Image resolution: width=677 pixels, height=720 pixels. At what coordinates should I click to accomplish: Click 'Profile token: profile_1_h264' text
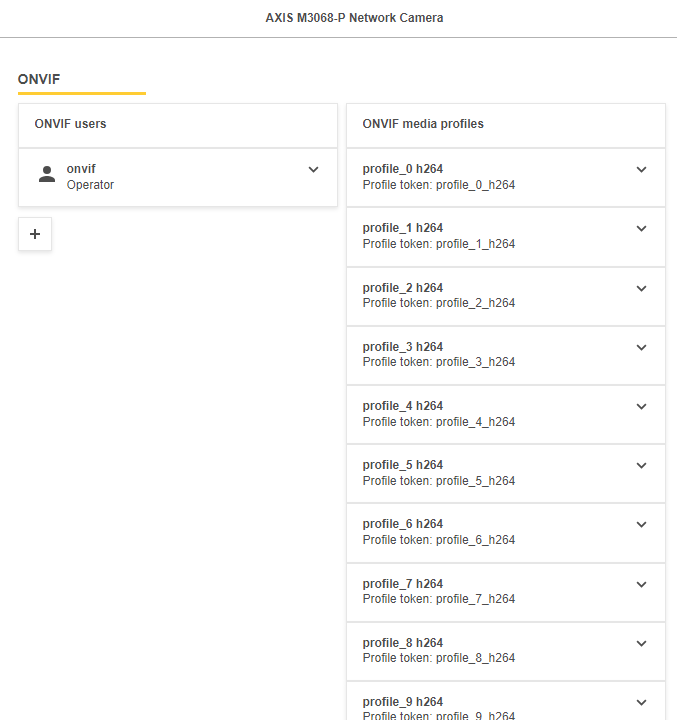point(439,244)
